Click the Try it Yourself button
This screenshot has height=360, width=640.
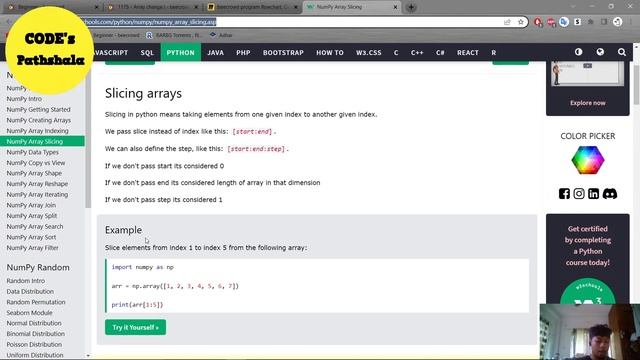136,327
